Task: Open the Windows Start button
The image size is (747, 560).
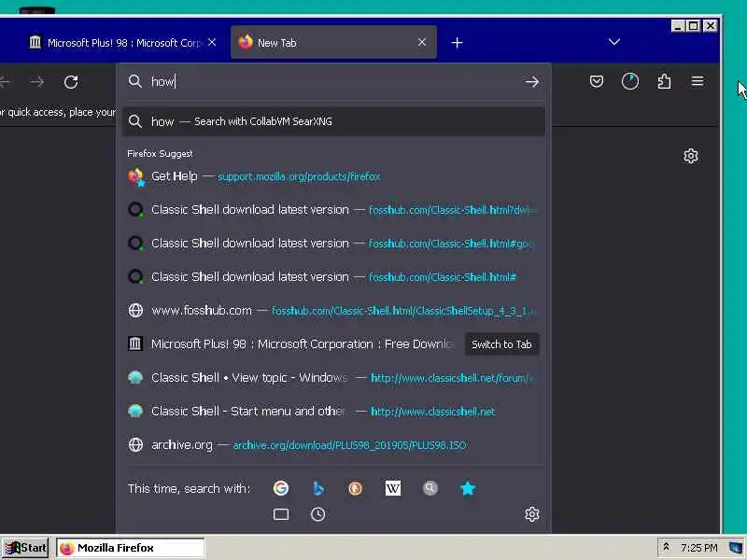Action: (26, 548)
